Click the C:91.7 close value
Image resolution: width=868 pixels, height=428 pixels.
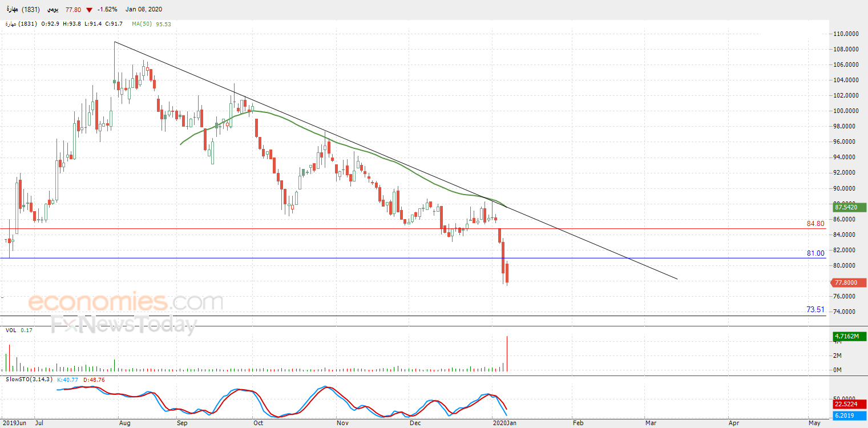tap(114, 24)
